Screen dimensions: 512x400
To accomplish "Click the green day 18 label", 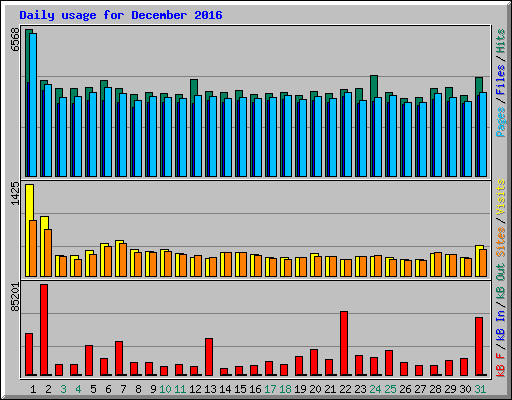I will (x=285, y=389).
